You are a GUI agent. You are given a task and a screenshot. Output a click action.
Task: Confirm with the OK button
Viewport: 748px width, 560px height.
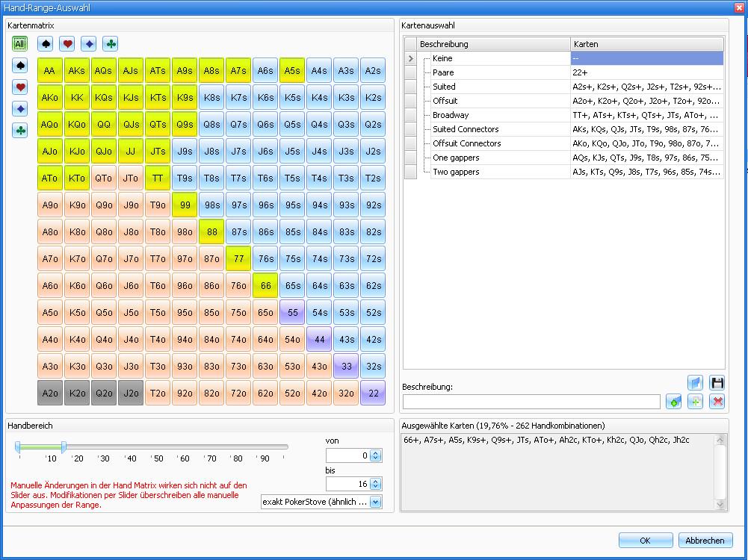click(646, 540)
